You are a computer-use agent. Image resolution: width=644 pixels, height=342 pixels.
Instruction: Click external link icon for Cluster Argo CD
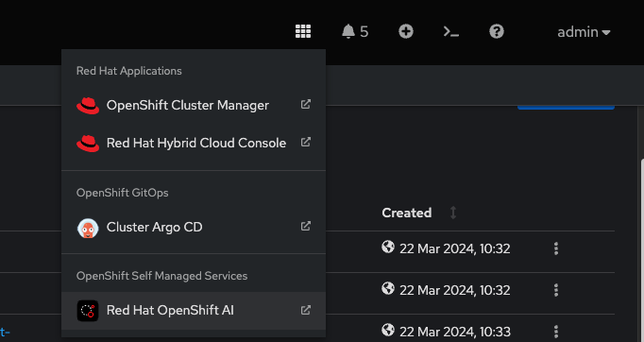pyautogui.click(x=306, y=226)
